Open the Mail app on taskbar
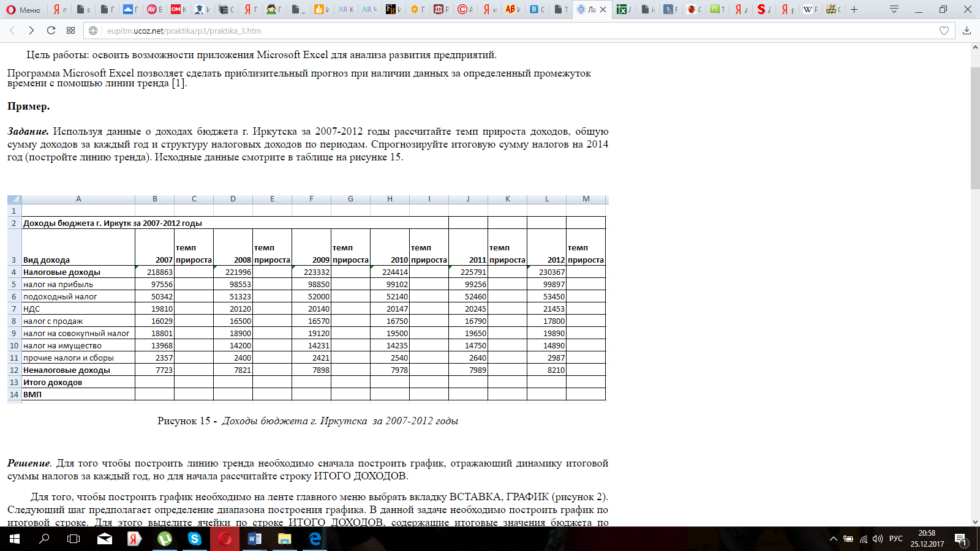 105,539
